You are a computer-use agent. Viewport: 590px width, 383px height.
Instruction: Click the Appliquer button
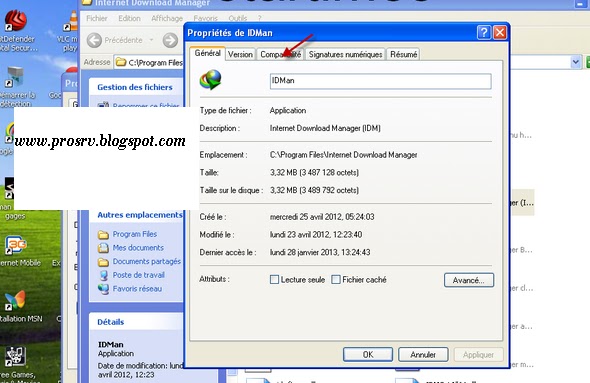coord(479,354)
